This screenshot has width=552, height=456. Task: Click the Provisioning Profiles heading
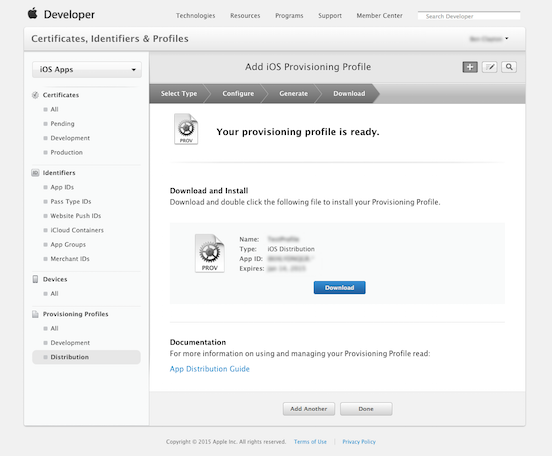point(75,314)
